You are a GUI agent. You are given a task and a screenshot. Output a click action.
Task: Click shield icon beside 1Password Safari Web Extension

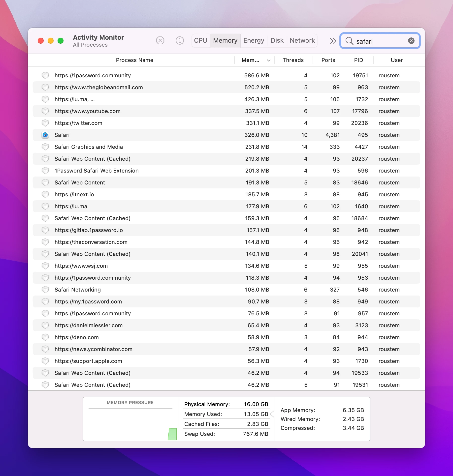coord(45,171)
